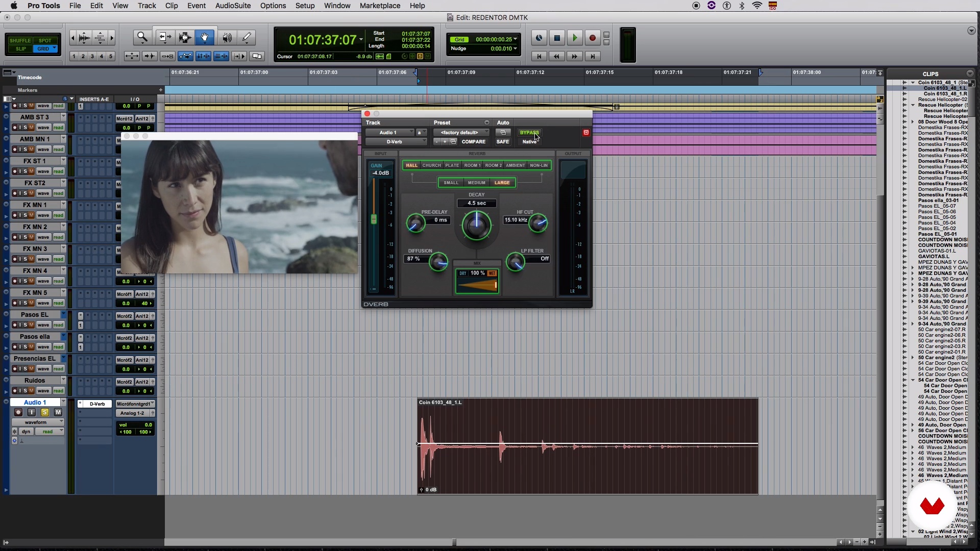The image size is (980, 551).
Task: Open Grid value dropdown
Action: (515, 39)
